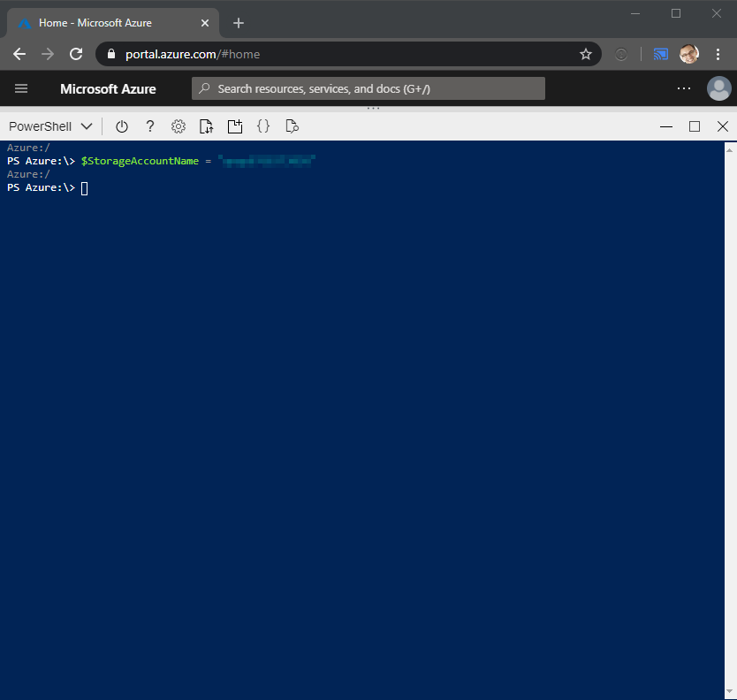
Task: Open the Cloud Shell editor
Action: [262, 126]
